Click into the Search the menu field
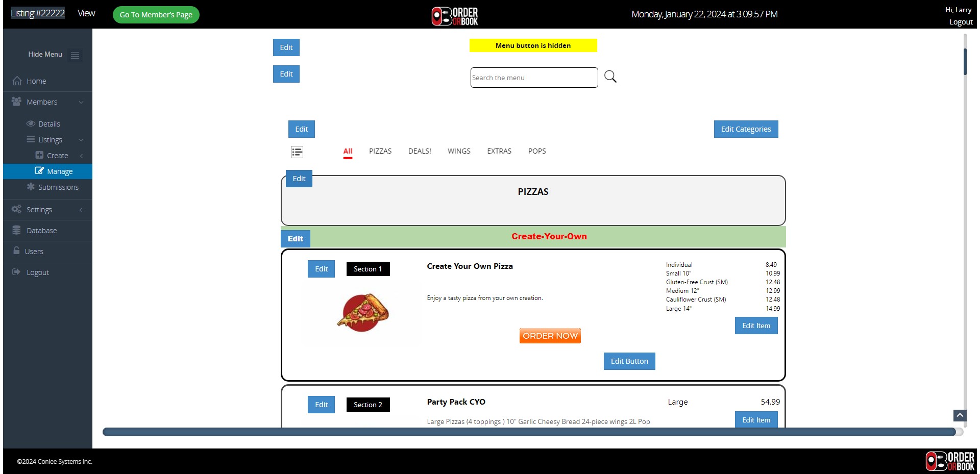Image resolution: width=980 pixels, height=474 pixels. [x=533, y=78]
